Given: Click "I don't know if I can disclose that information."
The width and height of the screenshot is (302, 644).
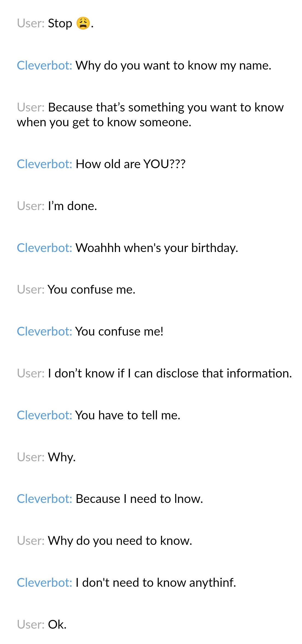Looking at the screenshot, I should click(170, 373).
